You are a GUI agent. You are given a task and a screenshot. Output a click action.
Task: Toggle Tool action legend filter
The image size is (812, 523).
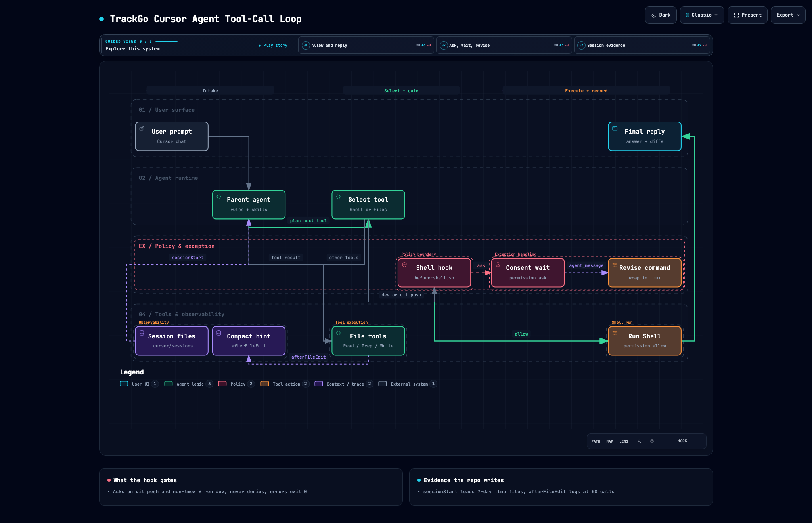(285, 384)
